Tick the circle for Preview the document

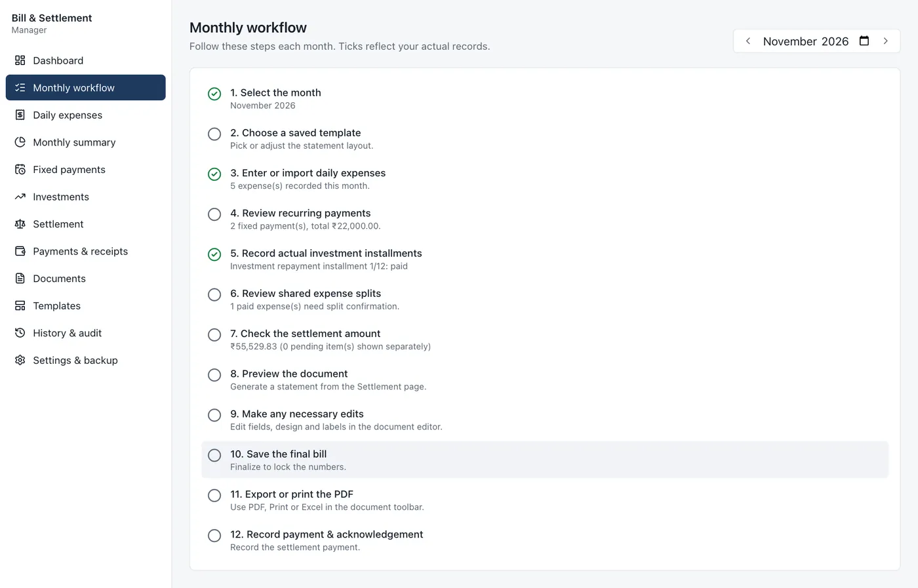[x=214, y=375]
